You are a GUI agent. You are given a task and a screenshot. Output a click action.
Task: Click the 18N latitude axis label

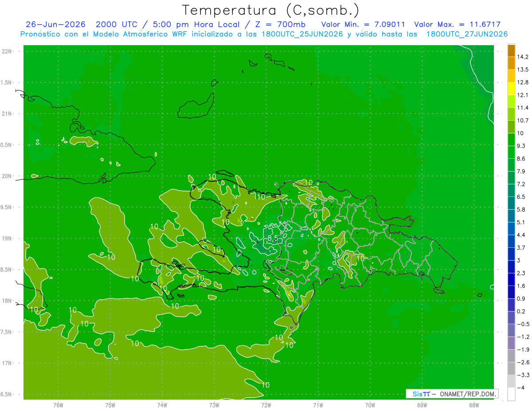pyautogui.click(x=7, y=301)
